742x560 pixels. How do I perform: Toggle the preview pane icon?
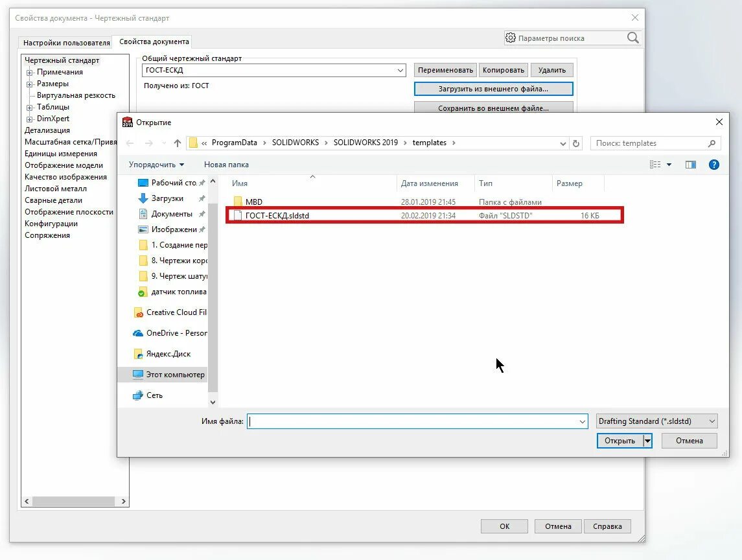(690, 165)
